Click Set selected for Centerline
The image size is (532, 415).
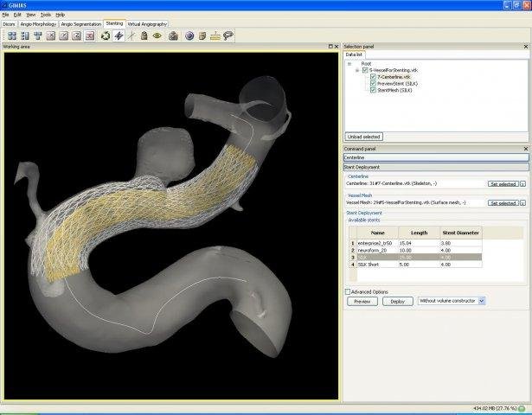tap(503, 184)
